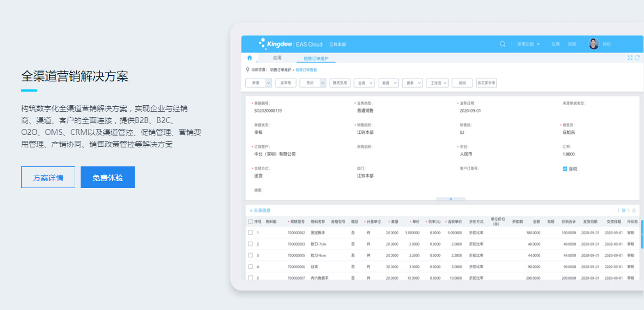Click 交易方式 value 送货
The image size is (644, 310).
[259, 176]
